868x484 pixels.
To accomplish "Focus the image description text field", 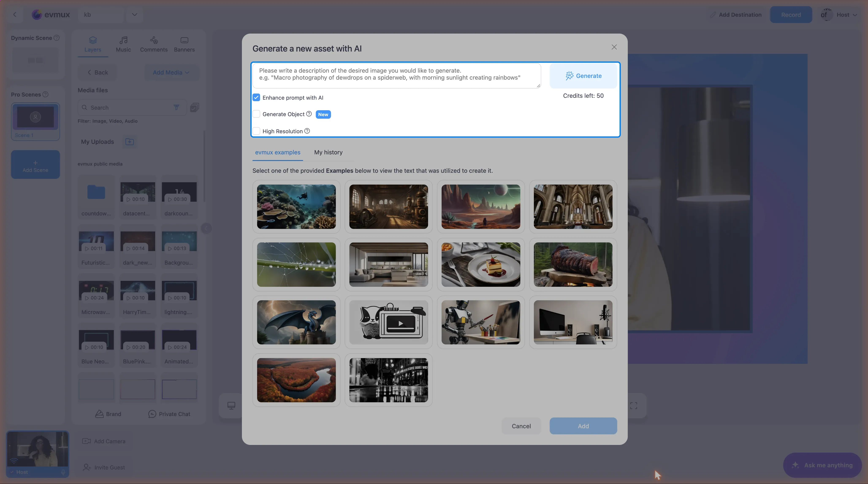I will pos(397,76).
